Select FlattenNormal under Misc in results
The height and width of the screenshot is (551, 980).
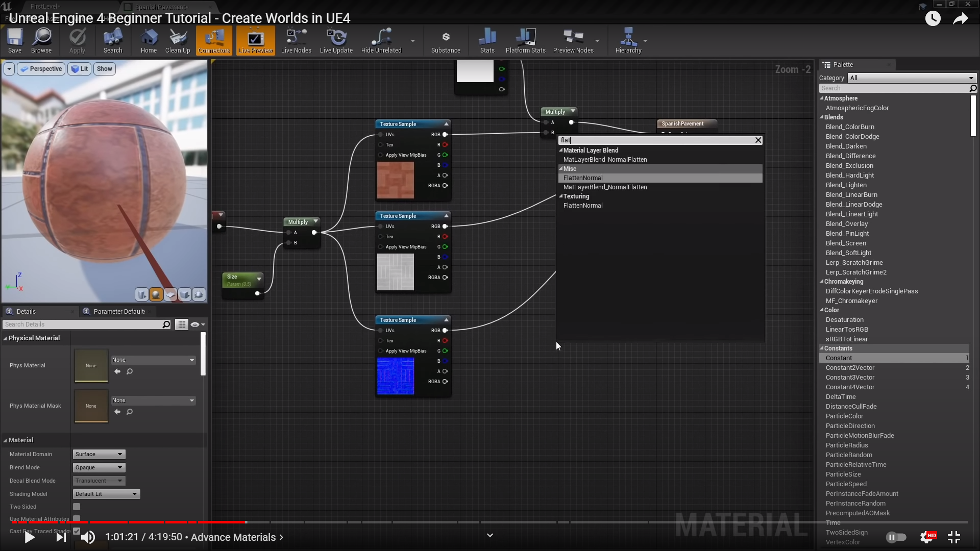[583, 178]
